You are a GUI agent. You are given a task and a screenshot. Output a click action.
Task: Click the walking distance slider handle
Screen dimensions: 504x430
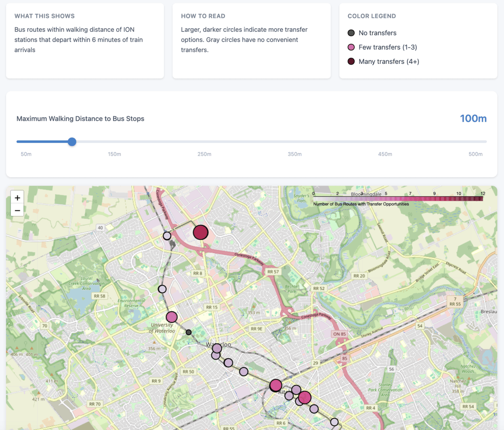tap(72, 142)
